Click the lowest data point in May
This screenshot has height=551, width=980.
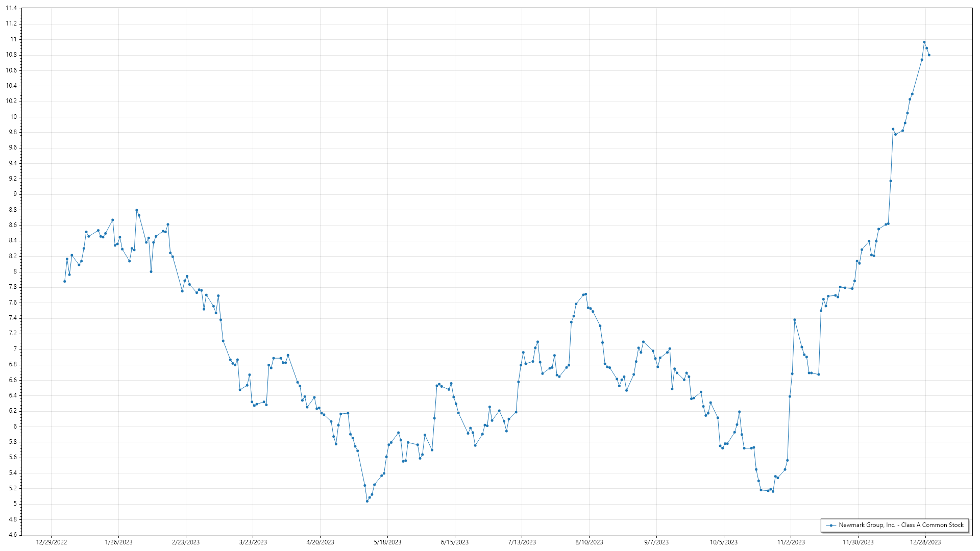(367, 501)
